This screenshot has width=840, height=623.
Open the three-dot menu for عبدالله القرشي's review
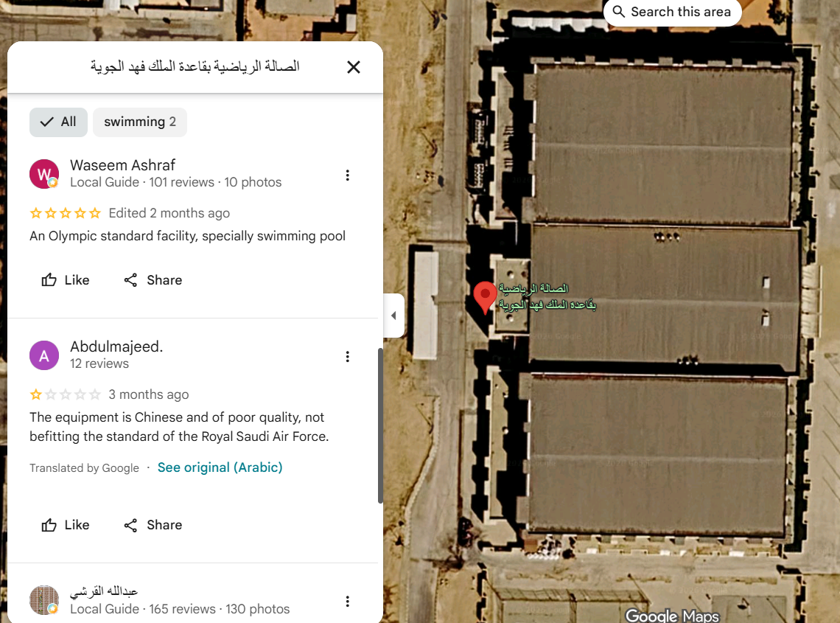(348, 601)
